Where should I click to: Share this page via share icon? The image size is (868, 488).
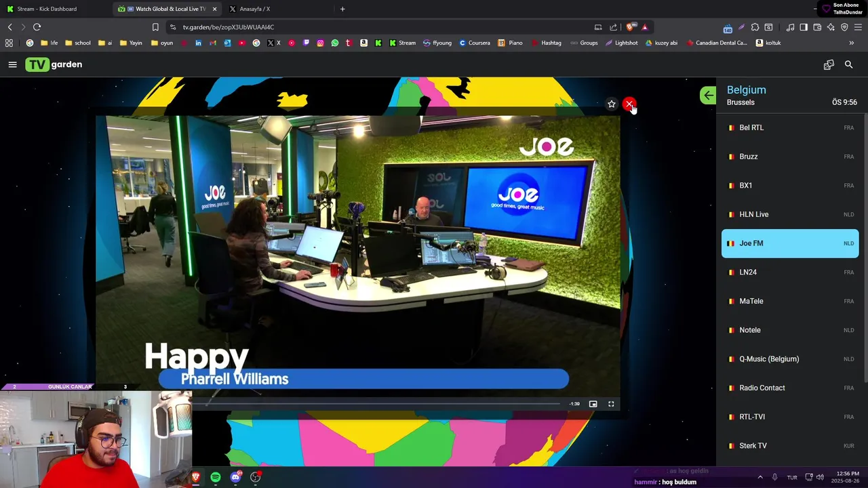(x=614, y=27)
